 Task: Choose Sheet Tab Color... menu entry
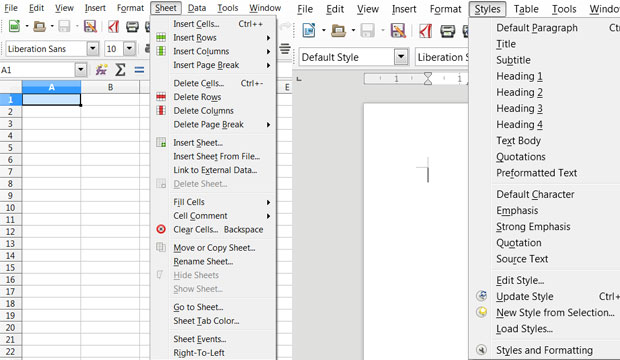pyautogui.click(x=206, y=320)
